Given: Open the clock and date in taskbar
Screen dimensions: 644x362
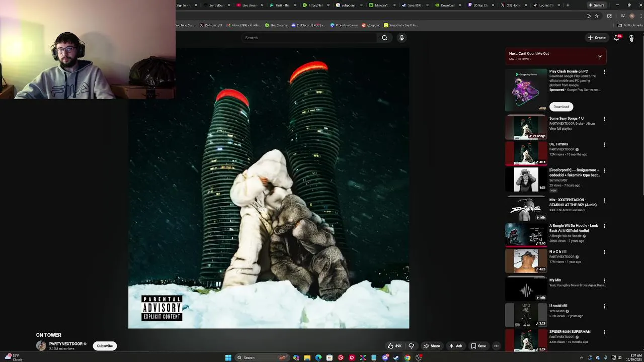Looking at the screenshot, I should coord(635,357).
